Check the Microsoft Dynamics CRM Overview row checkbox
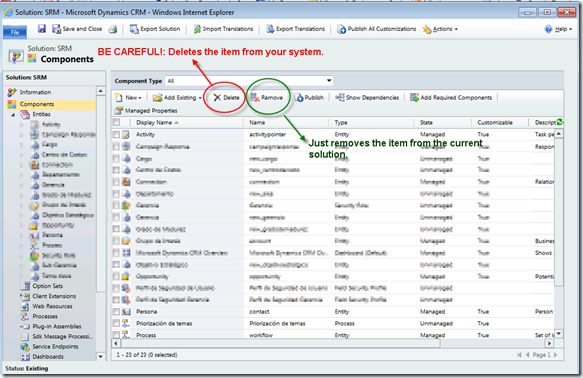Screen dimensions: 583x378 coord(116,253)
